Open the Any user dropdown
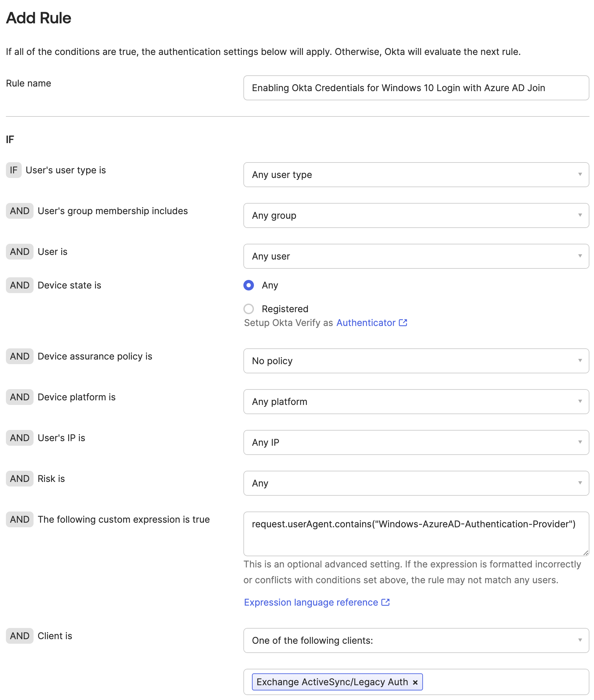 (416, 256)
